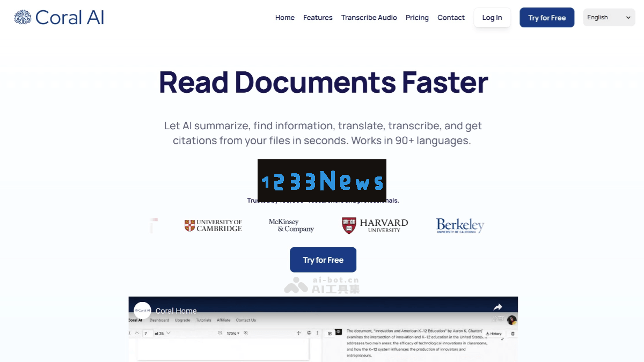The height and width of the screenshot is (362, 644).
Task: Open the Home menu item
Action: [x=285, y=18]
